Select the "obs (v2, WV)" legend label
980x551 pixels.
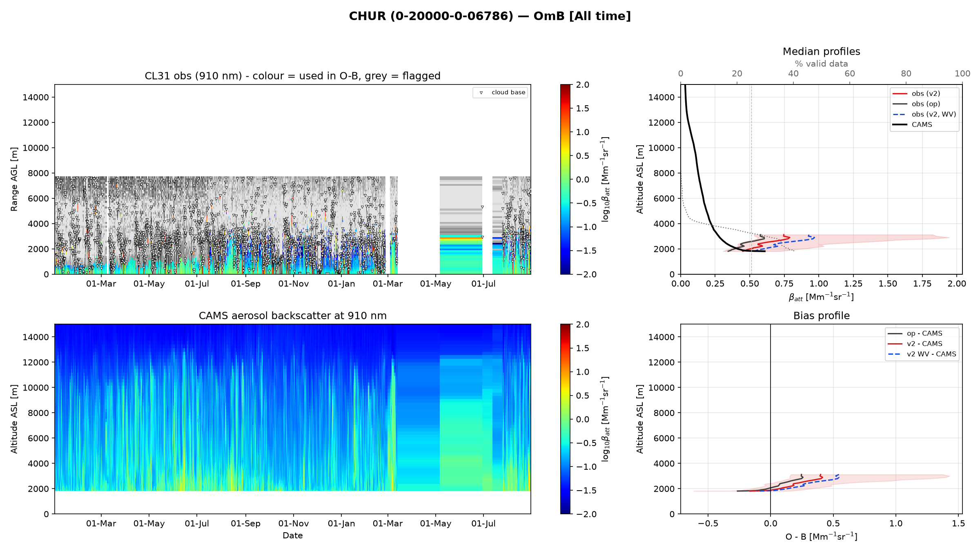(x=934, y=114)
